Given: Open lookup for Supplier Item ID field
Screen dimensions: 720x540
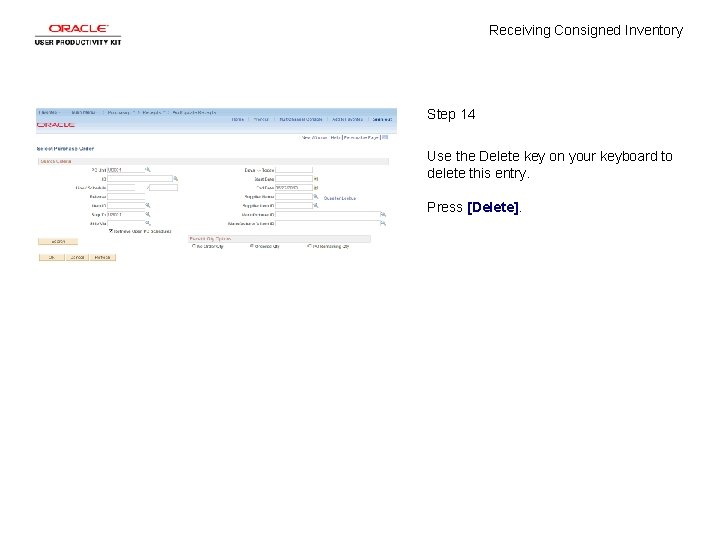Looking at the screenshot, I should 316,205.
